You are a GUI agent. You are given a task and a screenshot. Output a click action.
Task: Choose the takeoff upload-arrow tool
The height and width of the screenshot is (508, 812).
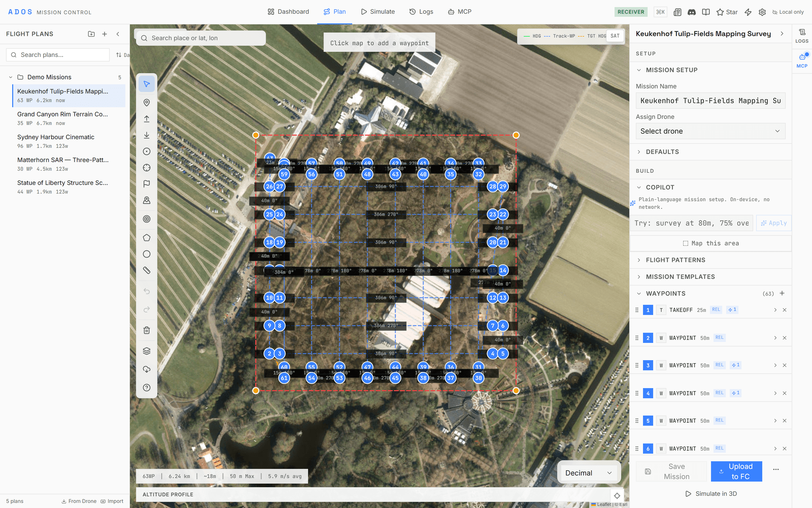pyautogui.click(x=147, y=119)
